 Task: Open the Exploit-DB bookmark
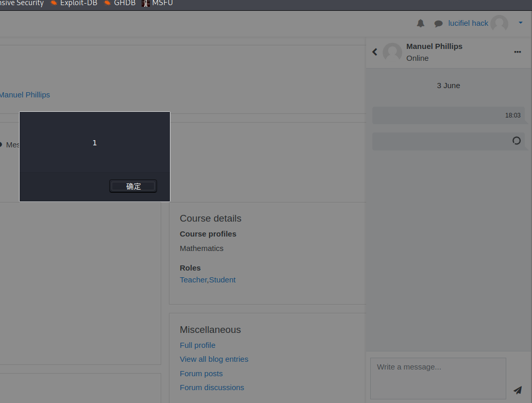coord(74,3)
